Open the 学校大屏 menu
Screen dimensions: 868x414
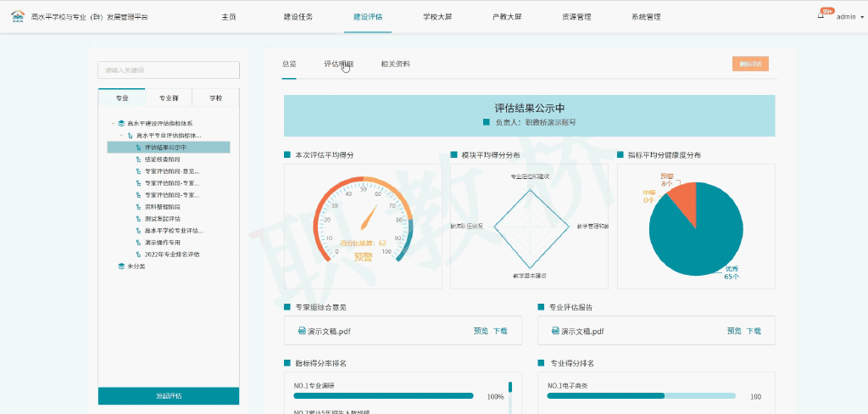(437, 17)
